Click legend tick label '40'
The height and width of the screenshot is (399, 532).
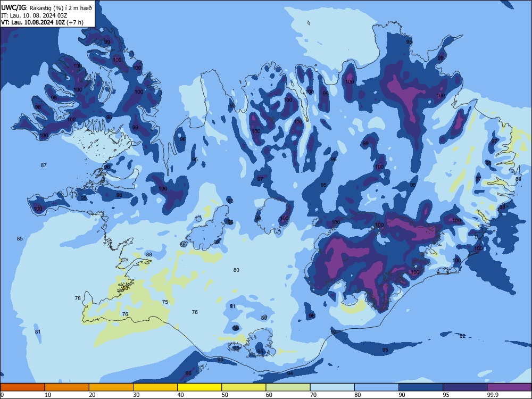pyautogui.click(x=180, y=395)
